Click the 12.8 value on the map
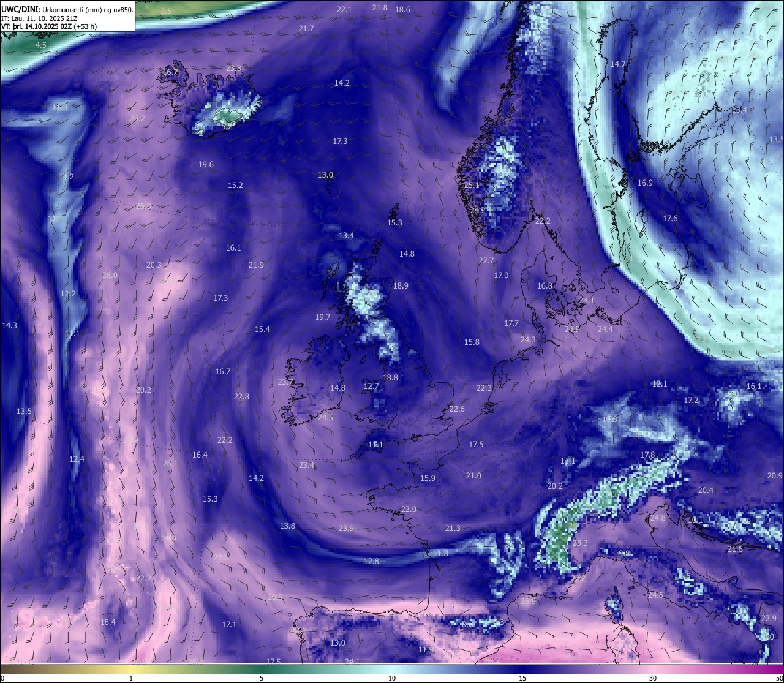Screen dimensions: 784x683 coord(371,561)
